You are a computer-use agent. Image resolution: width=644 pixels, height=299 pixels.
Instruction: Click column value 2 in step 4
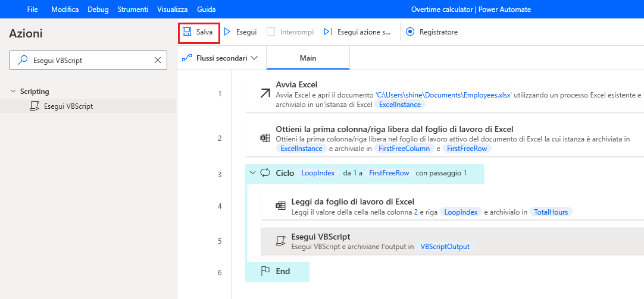click(415, 212)
